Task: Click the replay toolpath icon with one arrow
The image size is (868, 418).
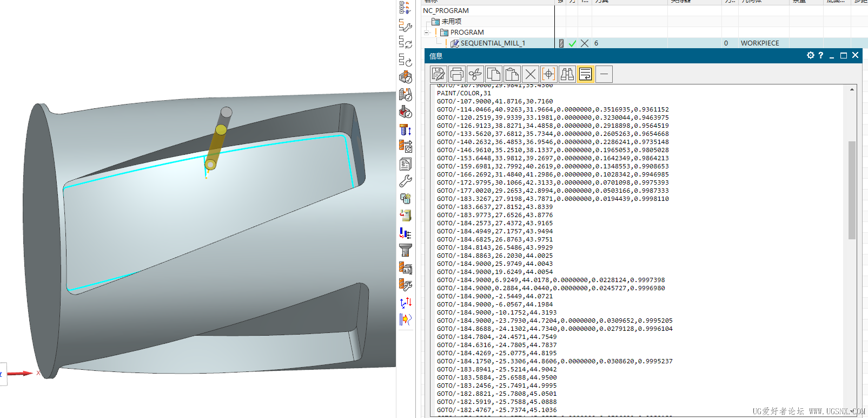Action: (405, 60)
